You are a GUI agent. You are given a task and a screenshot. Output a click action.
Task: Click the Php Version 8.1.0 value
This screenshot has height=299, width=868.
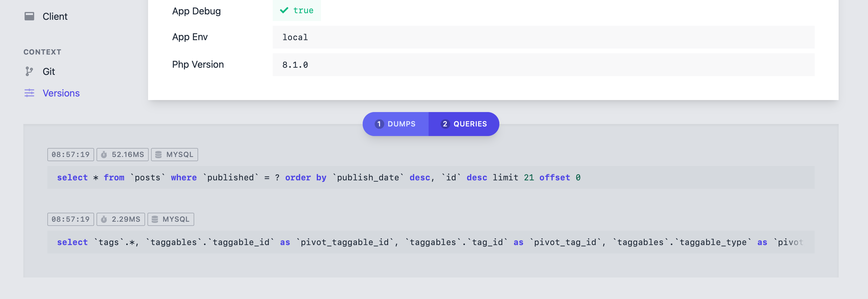point(543,65)
